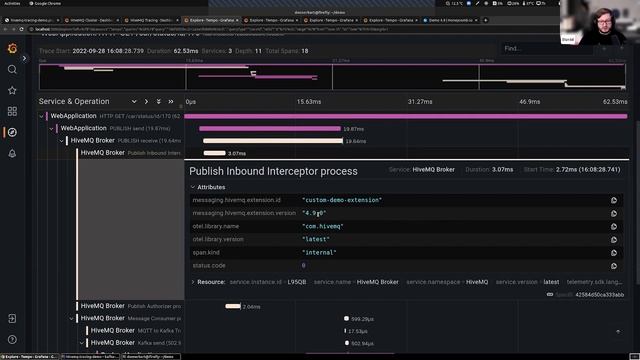Open the Search magnifier in the sidebar
The image size is (640, 360).
tap(12, 69)
